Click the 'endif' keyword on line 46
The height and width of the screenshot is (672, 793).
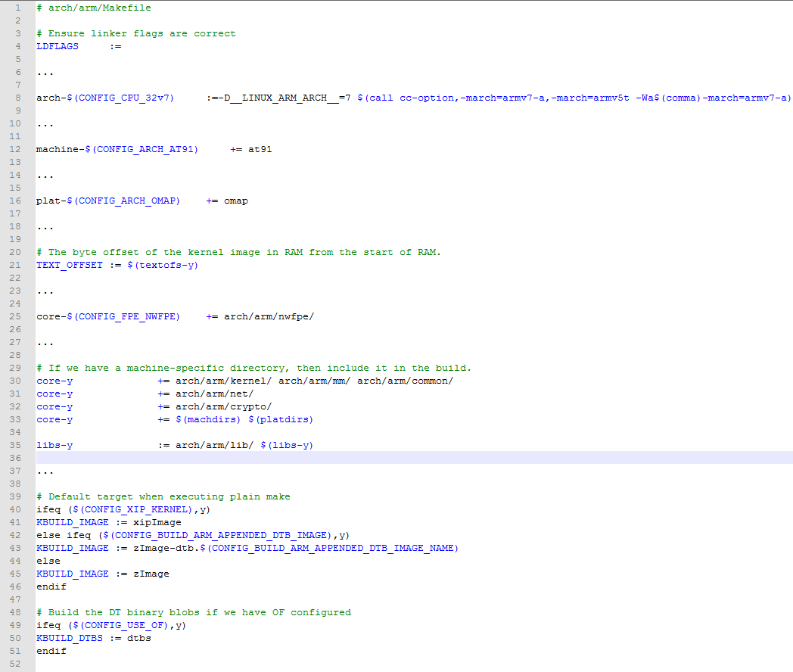click(51, 586)
